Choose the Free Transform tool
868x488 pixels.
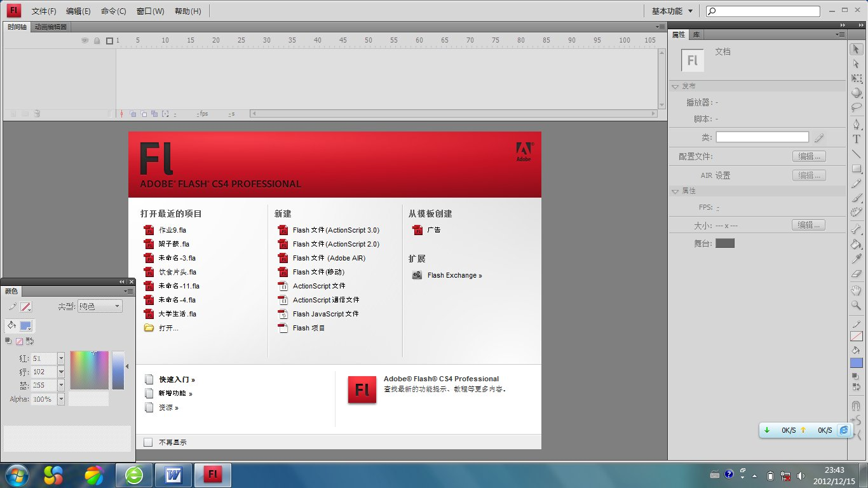tap(856, 78)
